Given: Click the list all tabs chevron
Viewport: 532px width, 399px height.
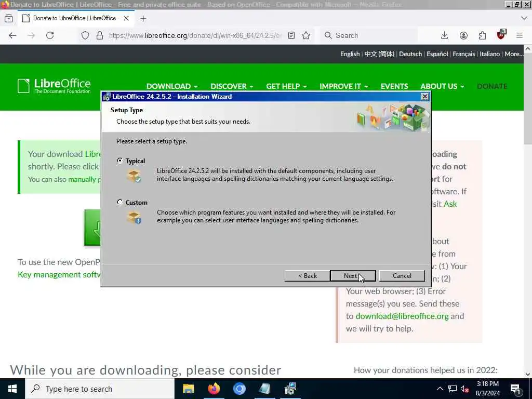Looking at the screenshot, I should click(x=524, y=18).
